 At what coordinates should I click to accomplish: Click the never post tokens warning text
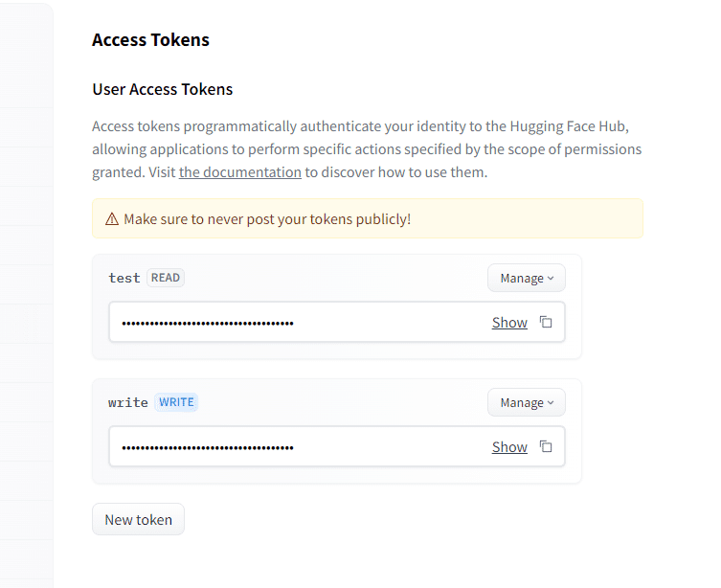point(267,219)
